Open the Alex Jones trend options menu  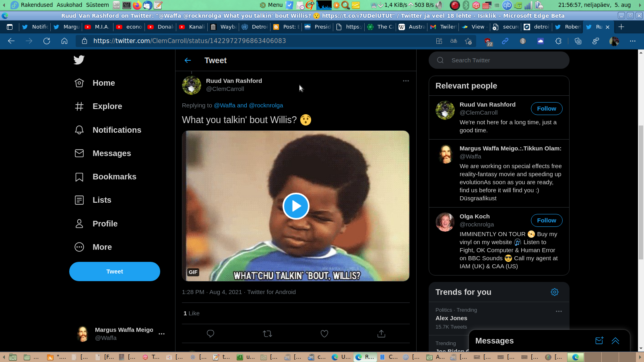pyautogui.click(x=559, y=311)
